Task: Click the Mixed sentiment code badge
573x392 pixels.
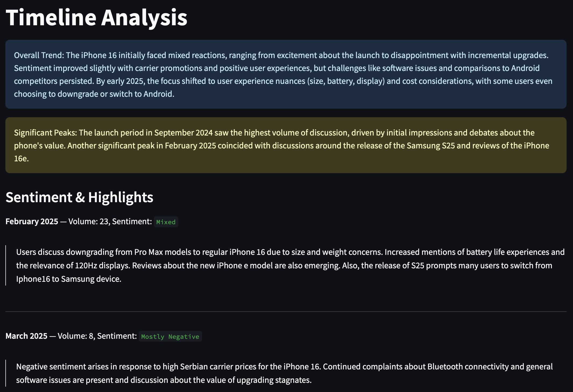Action: tap(166, 222)
